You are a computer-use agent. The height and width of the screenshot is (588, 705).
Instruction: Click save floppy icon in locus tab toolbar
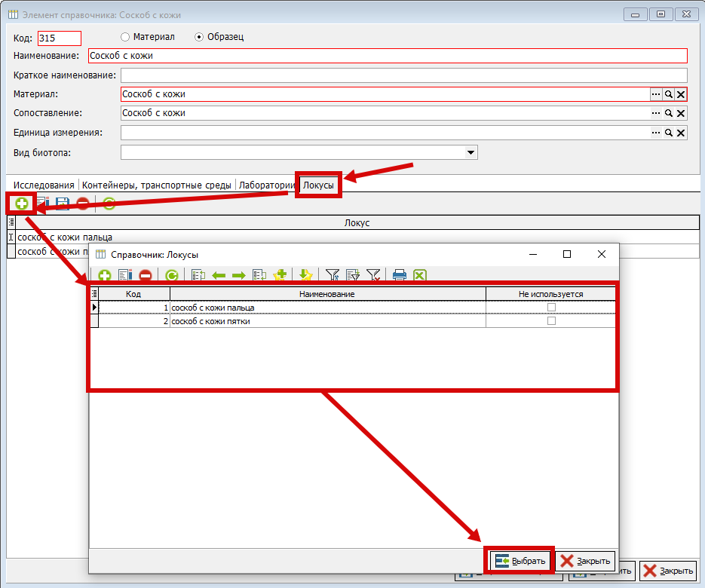(63, 204)
